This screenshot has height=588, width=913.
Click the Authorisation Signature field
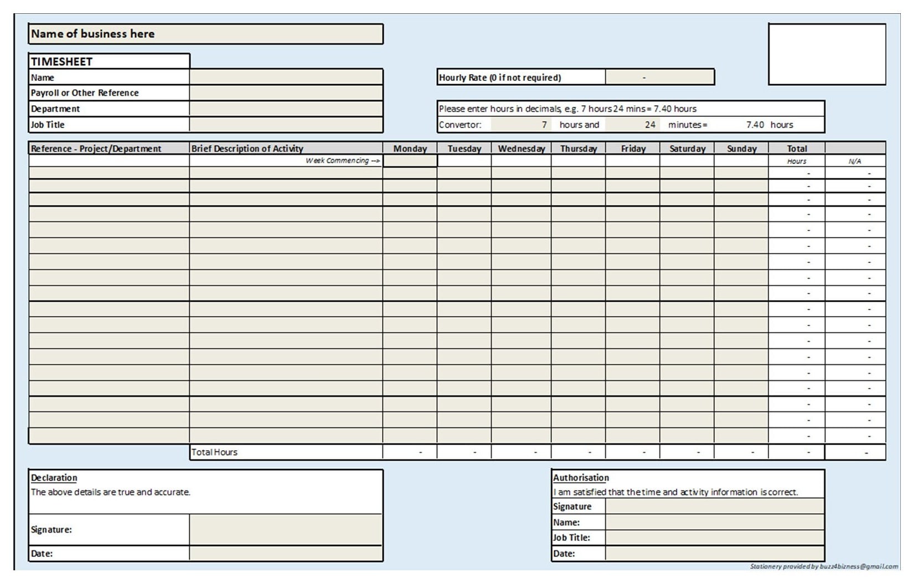click(x=714, y=506)
